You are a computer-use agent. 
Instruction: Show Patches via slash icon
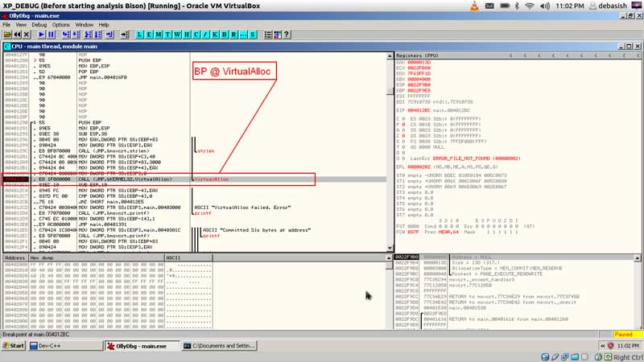pyautogui.click(x=206, y=35)
